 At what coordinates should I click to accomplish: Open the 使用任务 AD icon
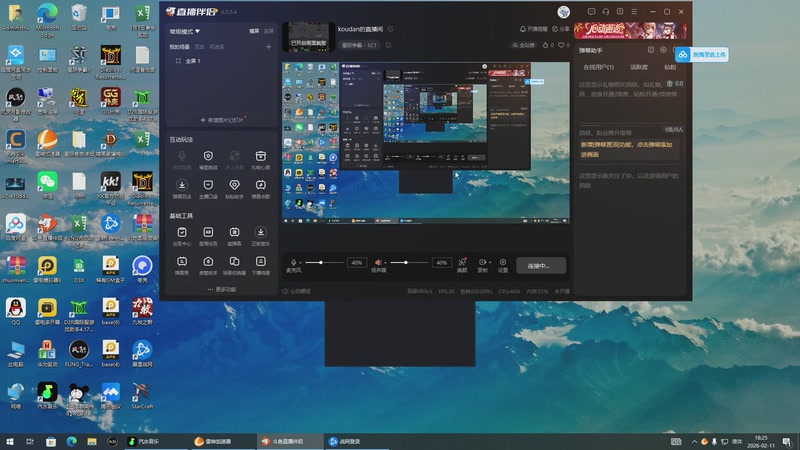(x=208, y=232)
